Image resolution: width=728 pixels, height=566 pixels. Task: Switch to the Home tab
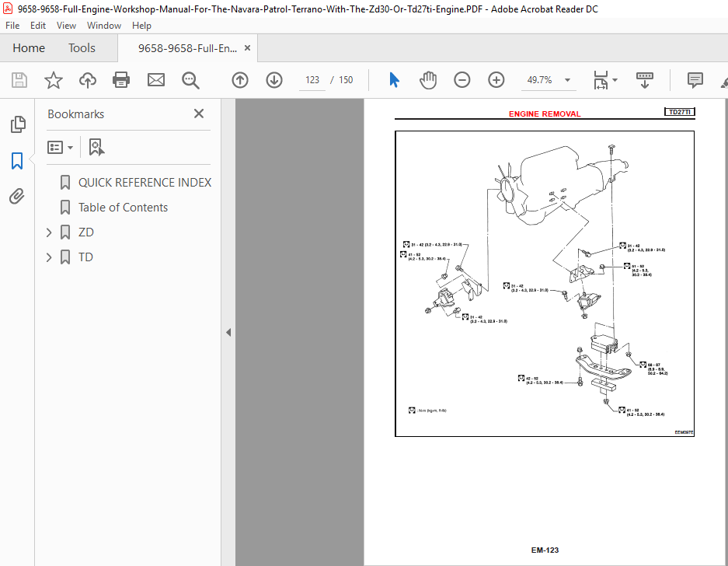29,48
